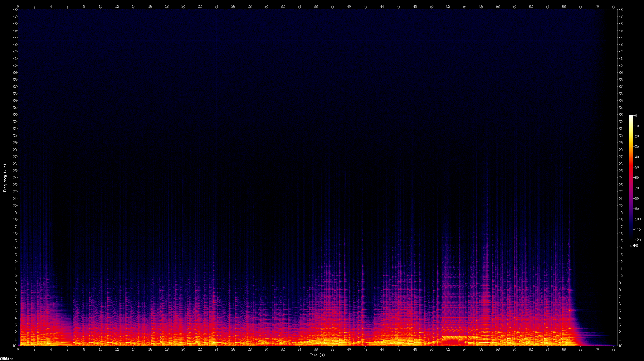
Task: Click the "Frequency (kHz)" axis title
Action: [5, 178]
